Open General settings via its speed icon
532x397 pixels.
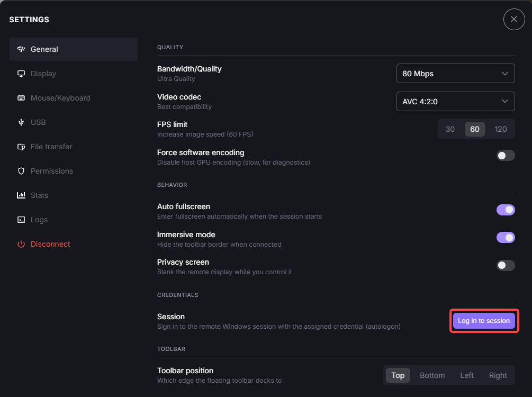[21, 49]
